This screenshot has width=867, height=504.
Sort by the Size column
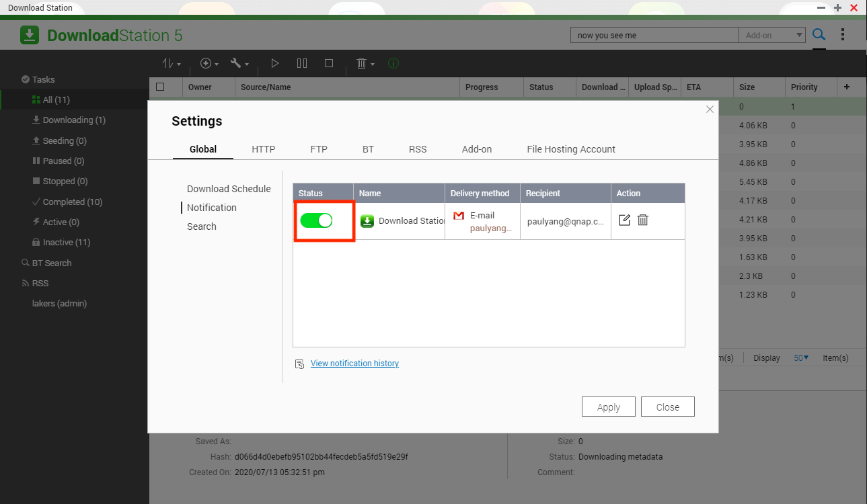pos(759,87)
